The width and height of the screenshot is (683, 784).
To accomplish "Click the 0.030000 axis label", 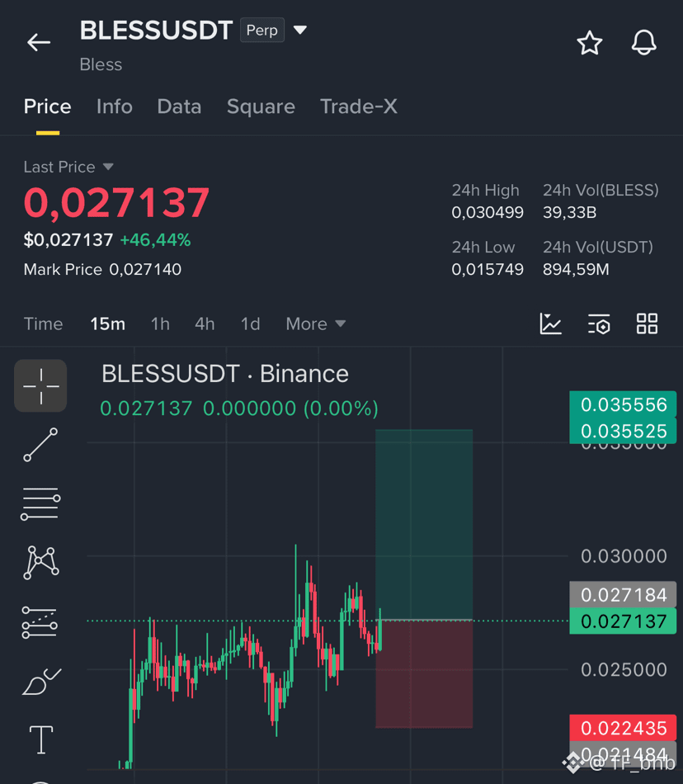I will (624, 556).
